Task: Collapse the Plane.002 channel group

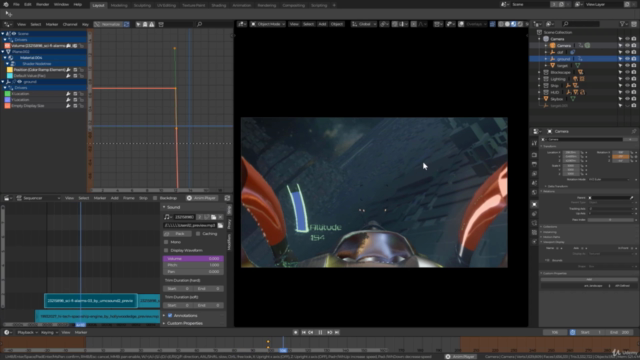Action: click(x=3, y=52)
